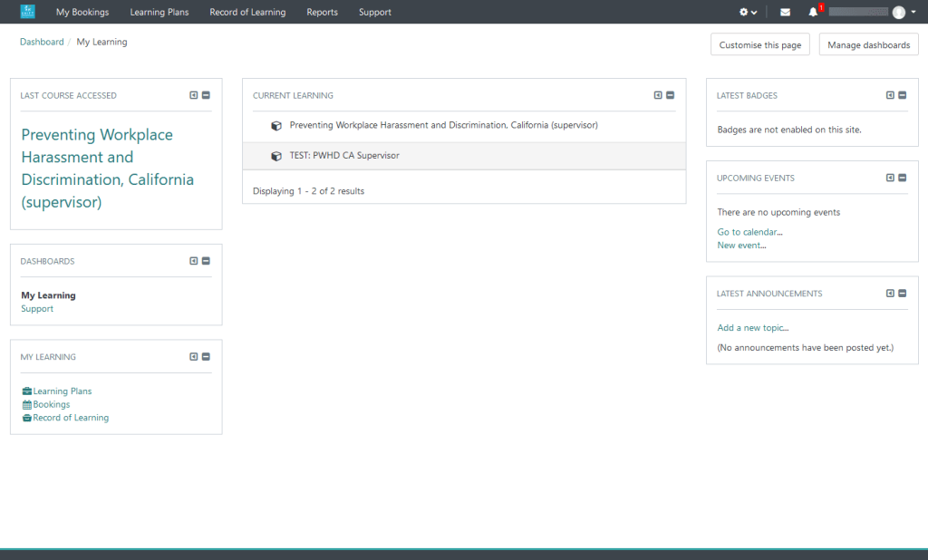Collapse the Dashboards block
Viewport: 928px width, 560px height.
point(206,261)
